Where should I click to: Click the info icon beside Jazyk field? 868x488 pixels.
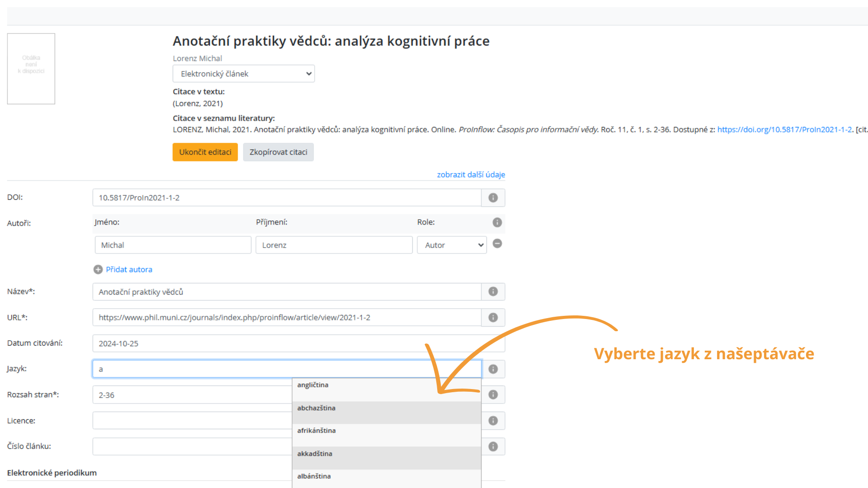[x=493, y=369]
